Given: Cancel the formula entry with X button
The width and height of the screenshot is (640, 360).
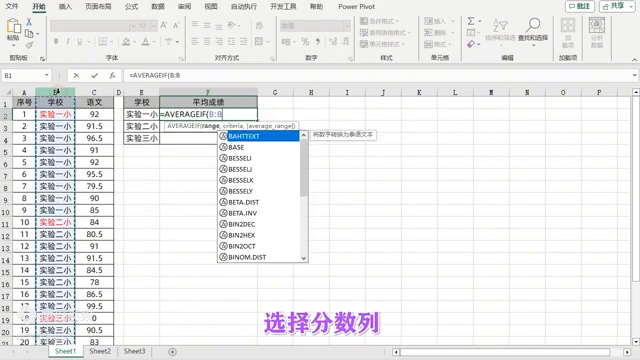Looking at the screenshot, I should (76, 76).
